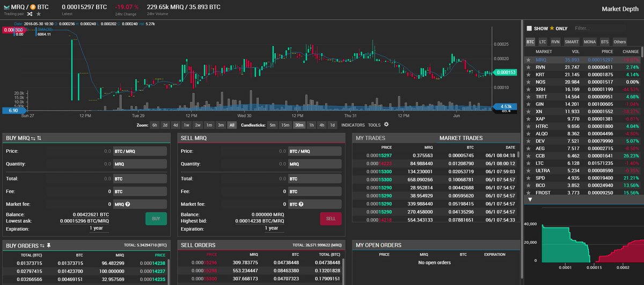Enable the SHOW starred ONLY checkbox
Image resolution: width=644 pixels, height=285 pixels.
tap(529, 28)
